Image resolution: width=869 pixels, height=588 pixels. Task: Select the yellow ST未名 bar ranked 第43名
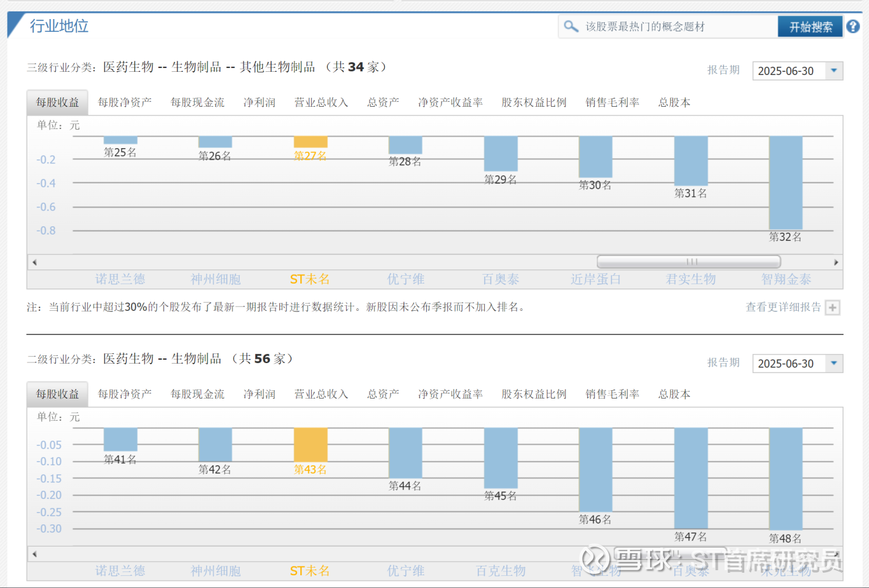pos(310,445)
